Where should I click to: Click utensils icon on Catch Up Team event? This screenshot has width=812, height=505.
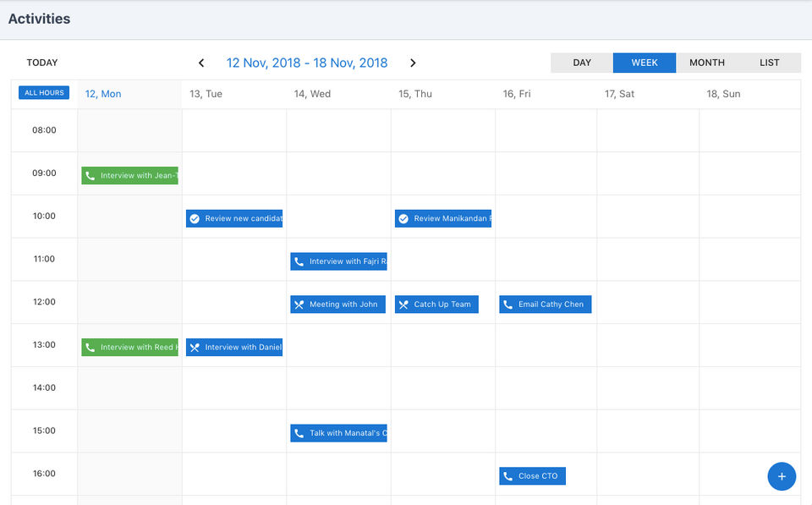(x=403, y=305)
